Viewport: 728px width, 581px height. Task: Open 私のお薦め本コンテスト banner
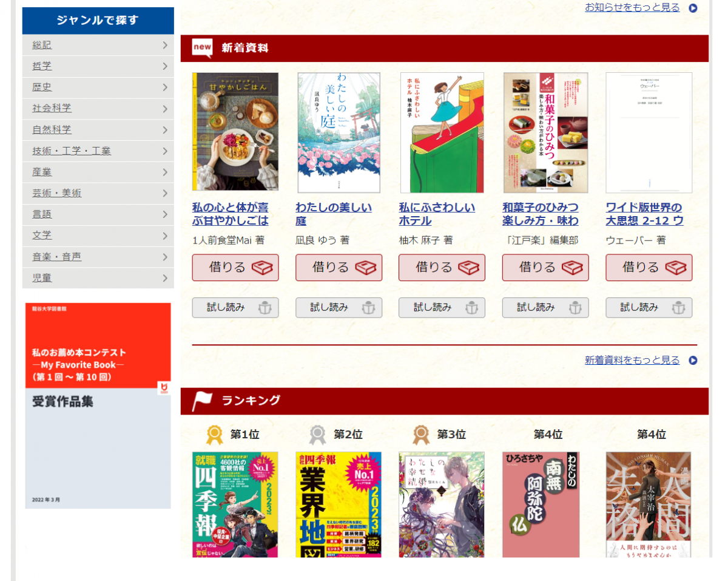pos(98,406)
